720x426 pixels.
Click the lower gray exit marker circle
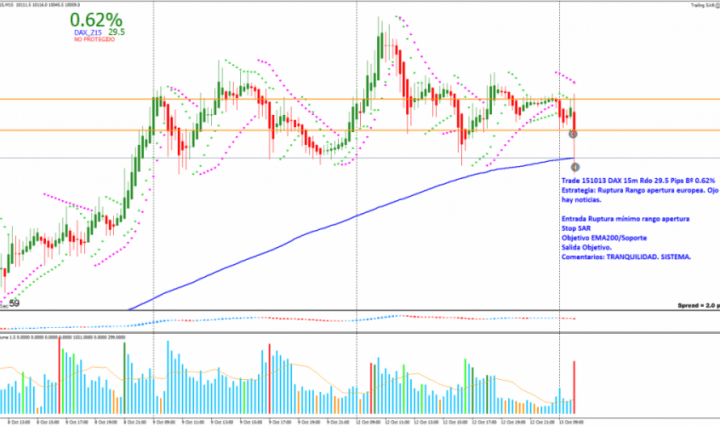click(x=575, y=165)
